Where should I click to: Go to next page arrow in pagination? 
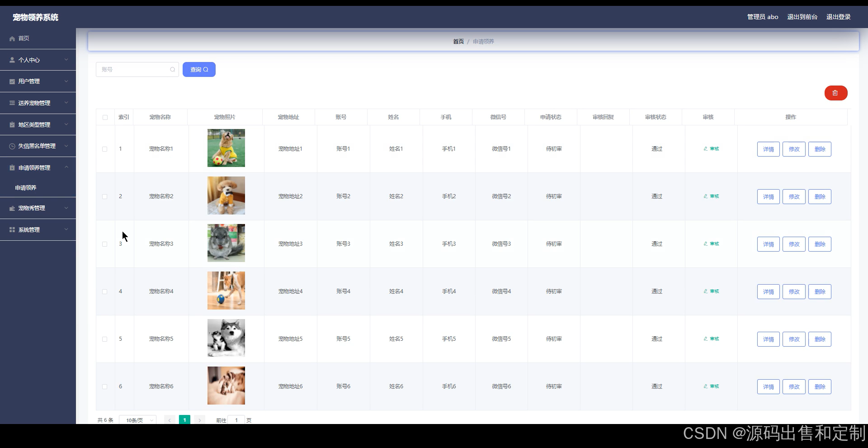point(199,420)
